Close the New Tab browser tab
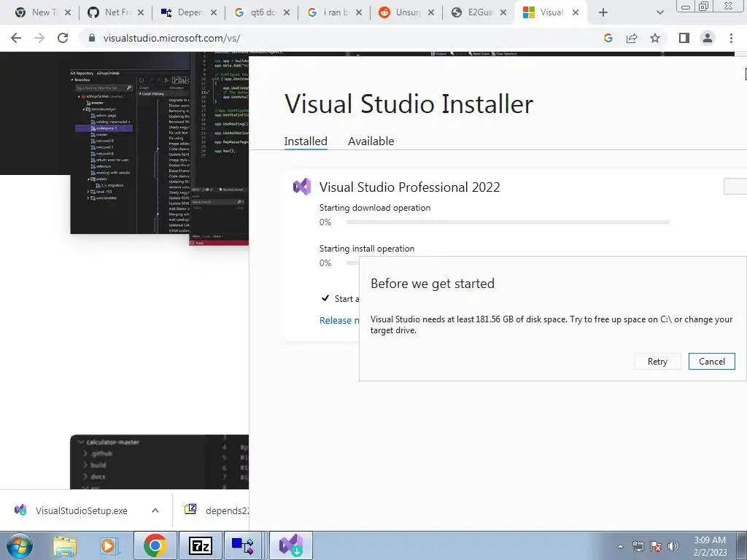 point(68,13)
